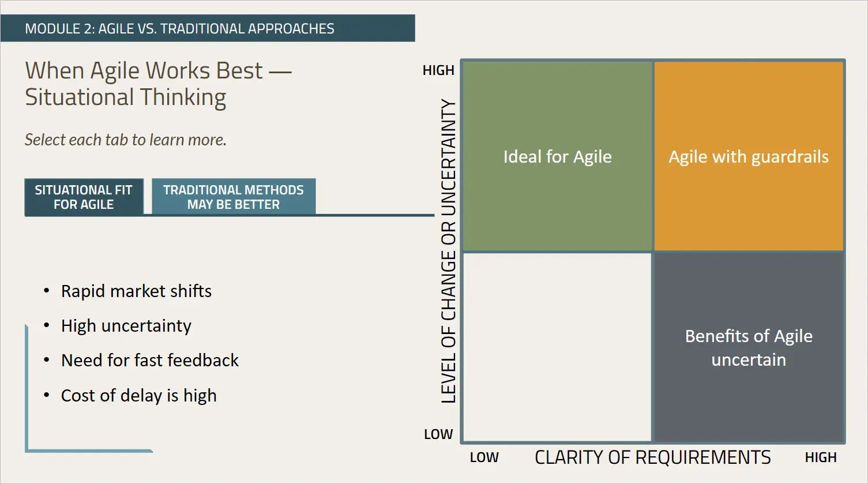The width and height of the screenshot is (868, 484).
Task: Click the Level of Change or Uncertainty axis label
Action: point(448,252)
